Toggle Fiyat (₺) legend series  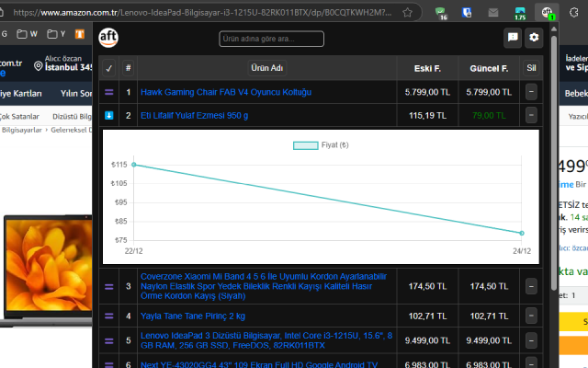coord(321,145)
